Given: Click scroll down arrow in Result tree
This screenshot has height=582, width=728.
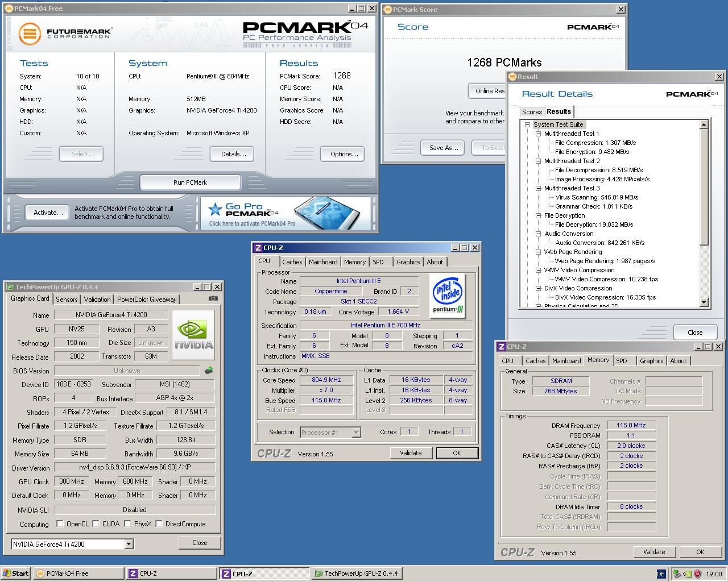Looking at the screenshot, I should [x=704, y=302].
